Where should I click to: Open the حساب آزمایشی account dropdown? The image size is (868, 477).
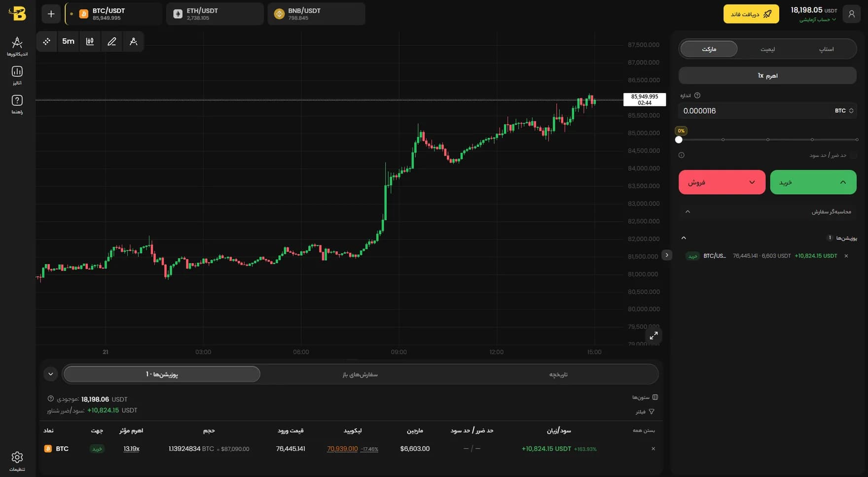click(818, 20)
